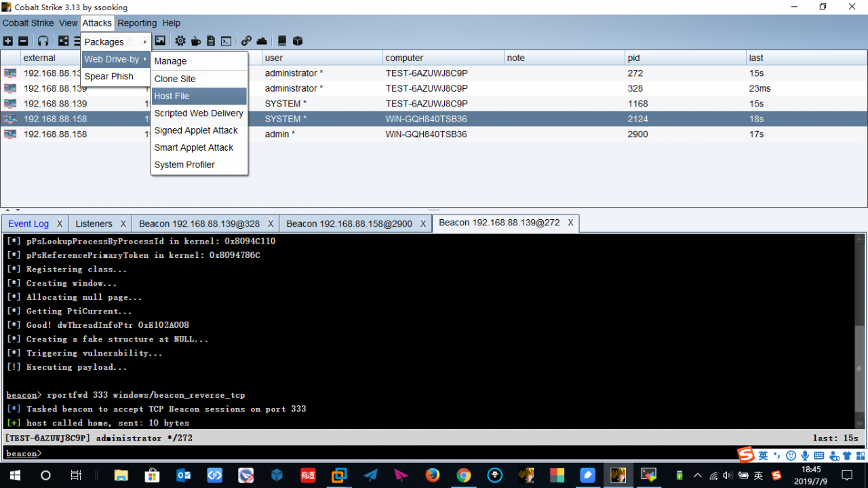Select session icon in the pid 2900 row
The width and height of the screenshot is (868, 488).
tap(10, 134)
